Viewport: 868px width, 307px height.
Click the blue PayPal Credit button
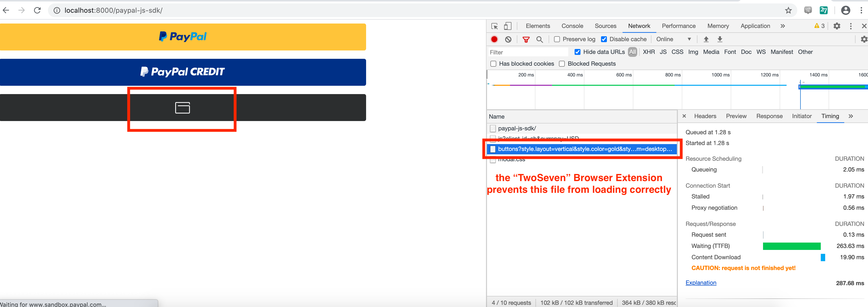(x=183, y=72)
